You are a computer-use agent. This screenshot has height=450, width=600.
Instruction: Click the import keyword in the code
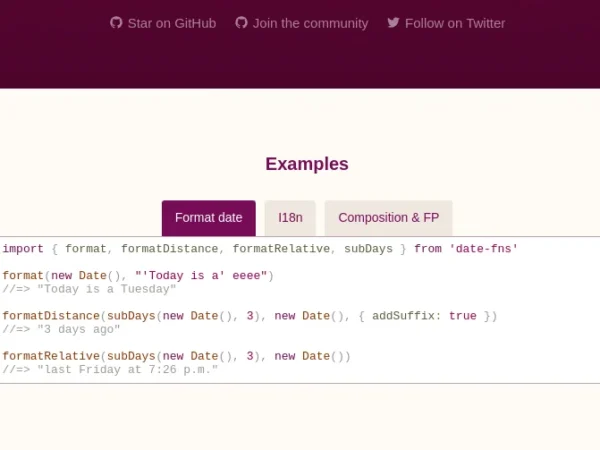23,248
